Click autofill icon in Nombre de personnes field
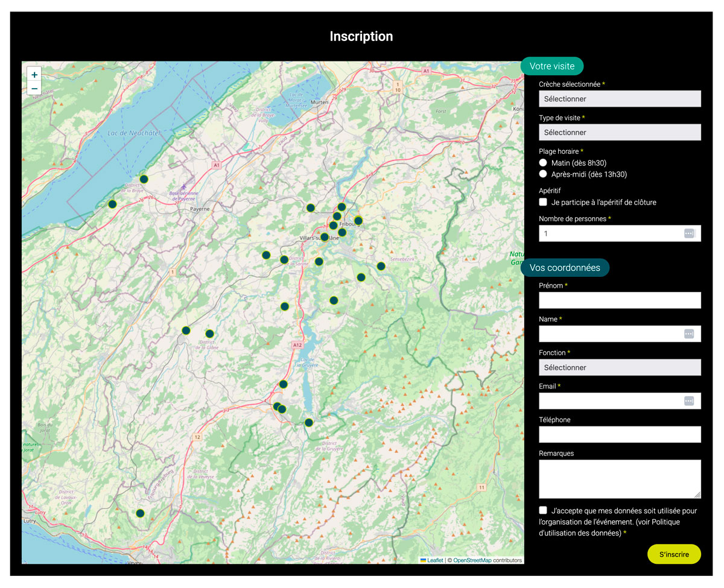Screen dimensions: 724x588 [x=689, y=233]
